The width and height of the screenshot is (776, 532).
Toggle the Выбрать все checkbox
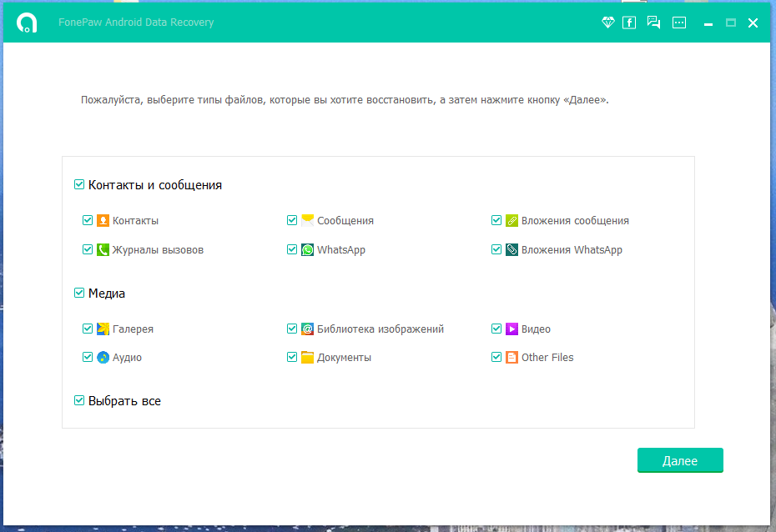(79, 400)
